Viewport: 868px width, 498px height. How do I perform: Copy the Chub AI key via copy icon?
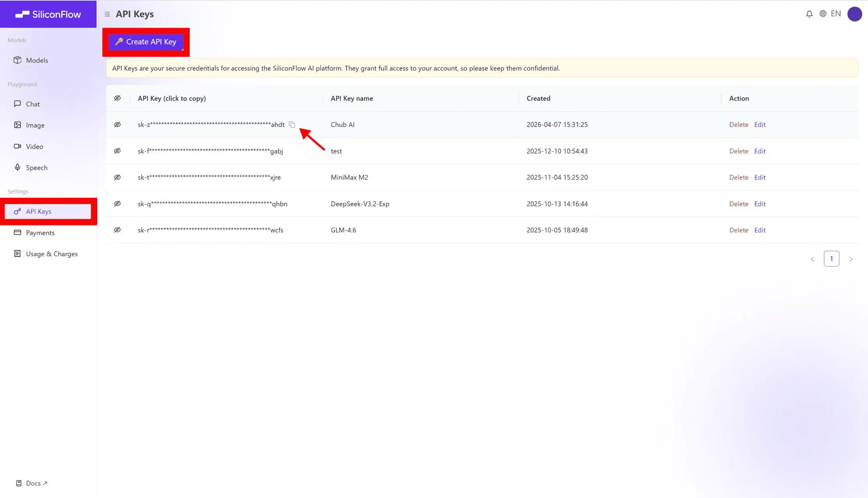click(x=292, y=125)
